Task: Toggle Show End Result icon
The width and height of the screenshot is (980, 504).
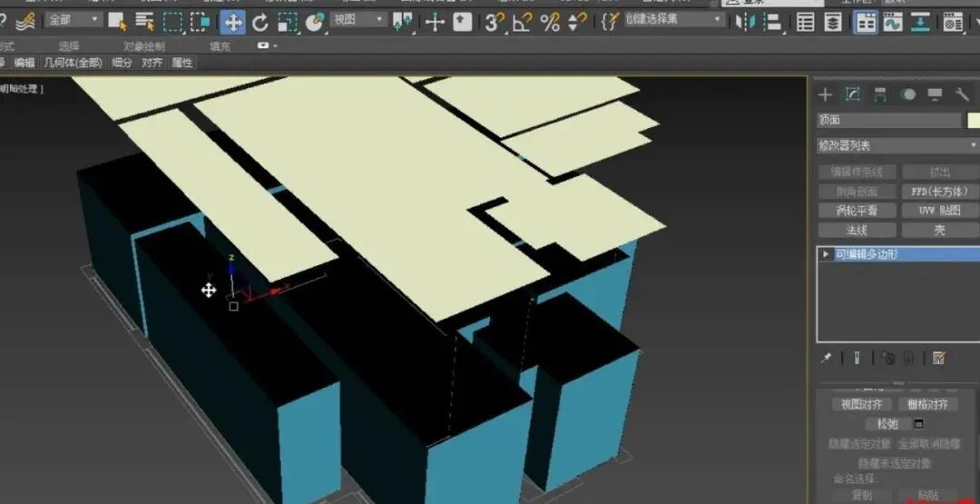Action: coord(857,359)
